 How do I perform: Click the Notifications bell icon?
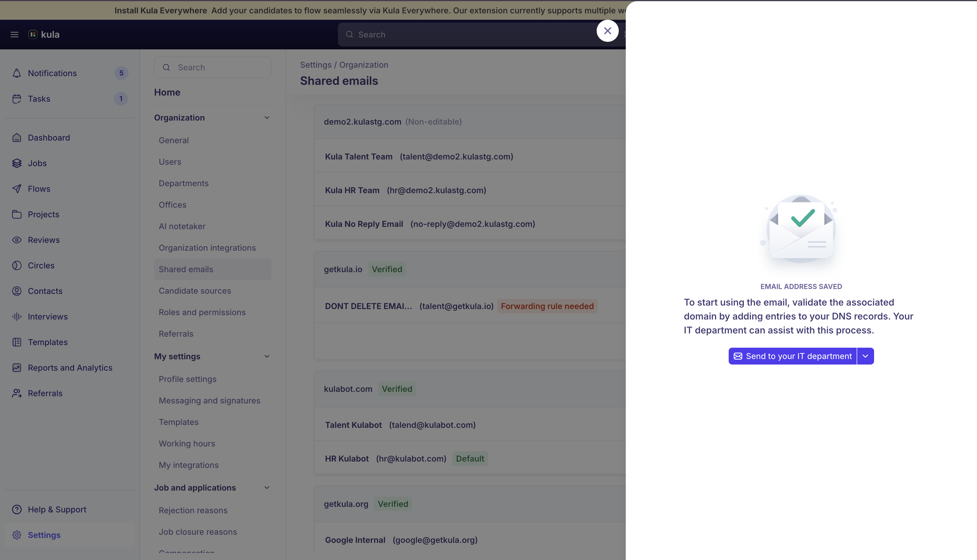click(x=17, y=73)
